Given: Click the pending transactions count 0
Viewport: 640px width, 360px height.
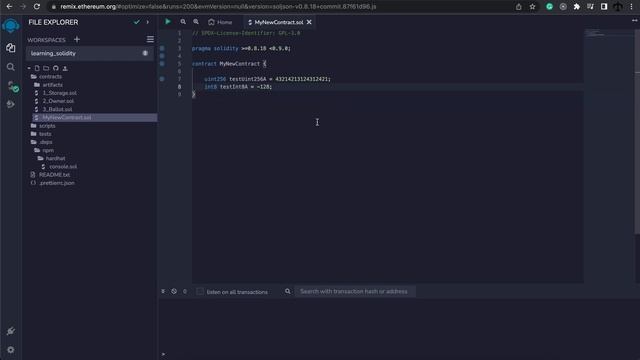Looking at the screenshot, I should (185, 291).
